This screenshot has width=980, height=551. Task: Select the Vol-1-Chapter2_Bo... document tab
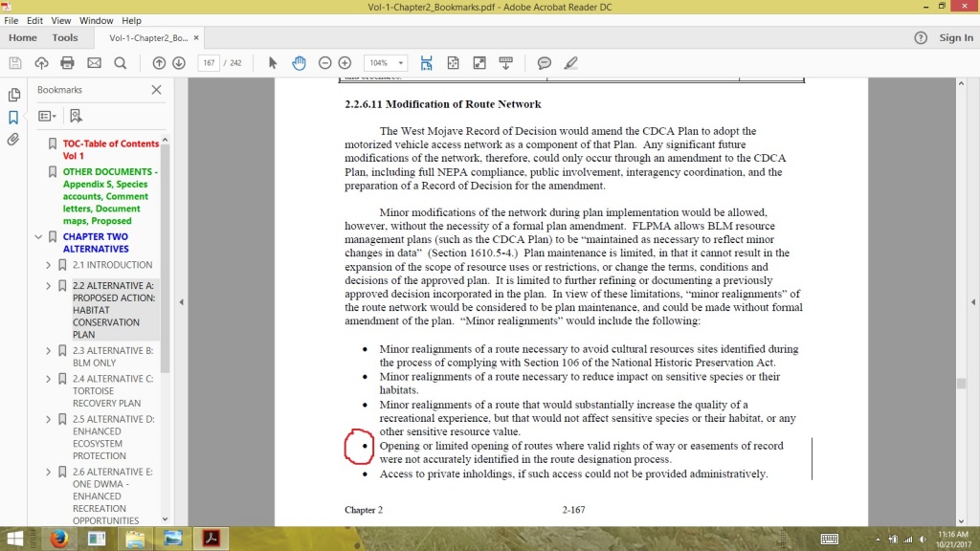point(148,37)
